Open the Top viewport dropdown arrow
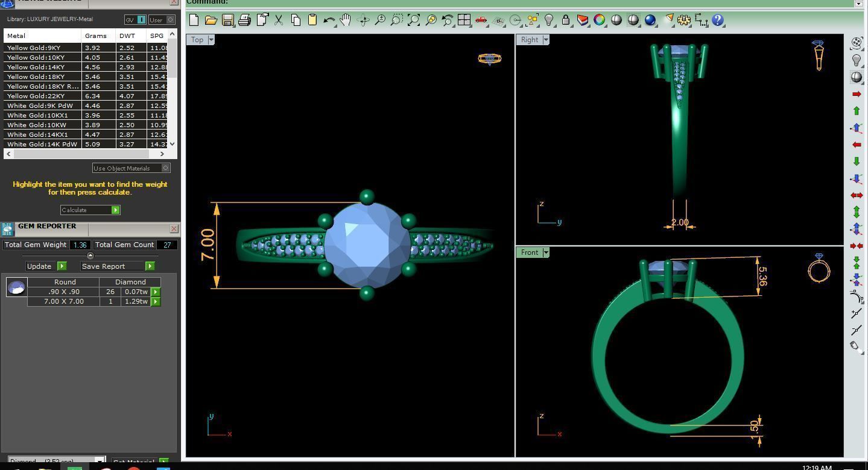This screenshot has width=868, height=470. tap(211, 40)
